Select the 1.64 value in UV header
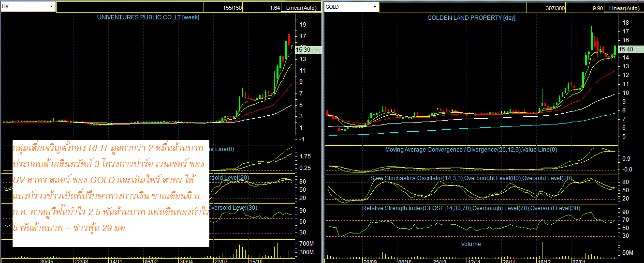Image resolution: width=644 pixels, height=263 pixels. click(x=275, y=8)
